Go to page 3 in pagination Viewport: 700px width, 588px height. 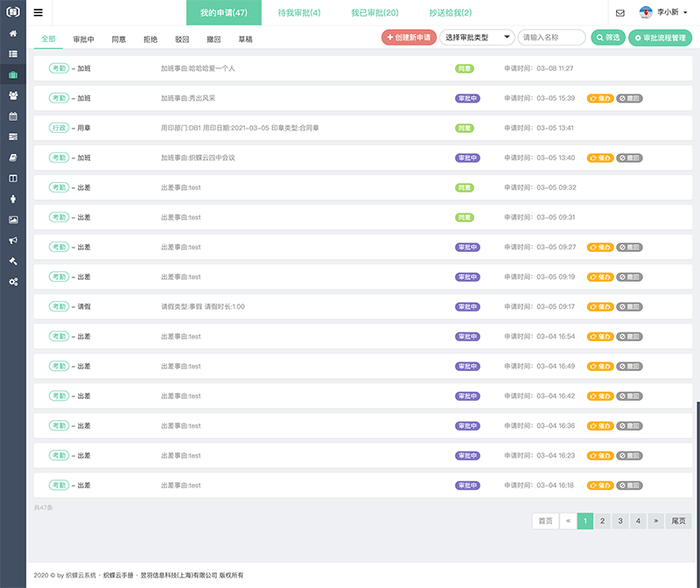620,521
